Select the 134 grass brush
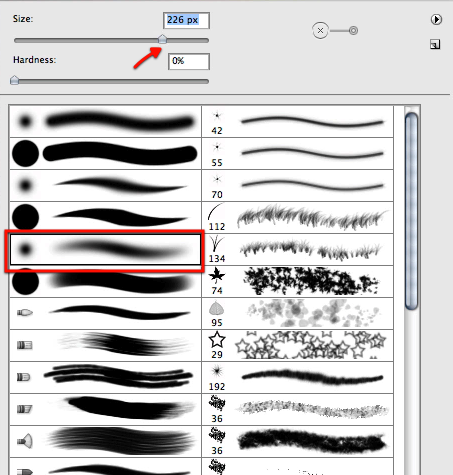 (298, 249)
